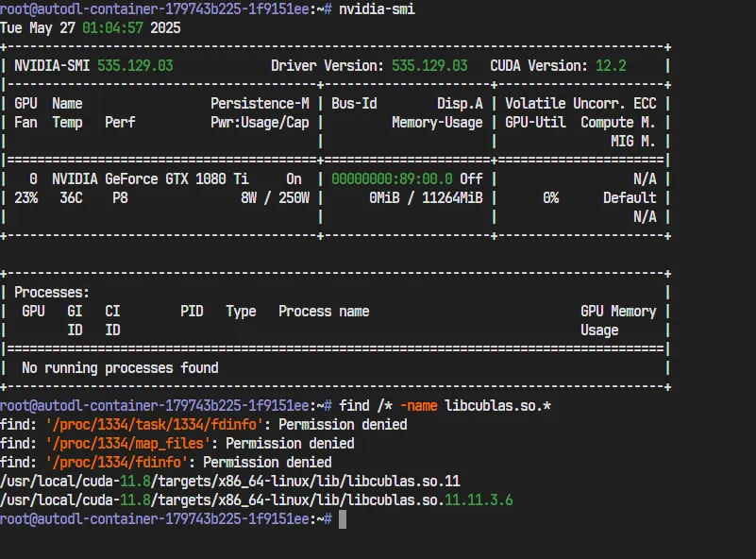The height and width of the screenshot is (559, 756).
Task: Open the libcublas.so.11.11.3.6 file path
Action: pos(256,500)
